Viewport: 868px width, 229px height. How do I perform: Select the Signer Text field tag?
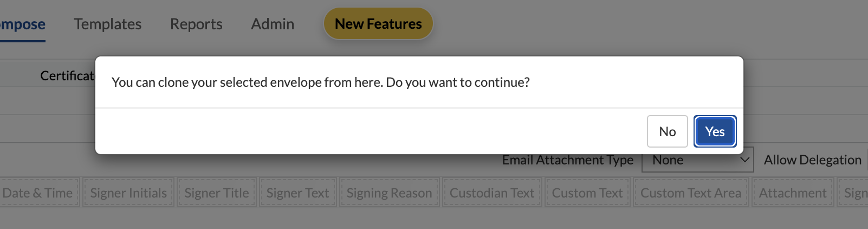click(297, 193)
